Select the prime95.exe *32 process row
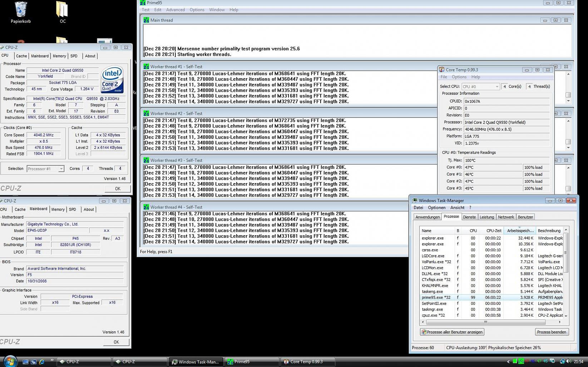 point(491,297)
